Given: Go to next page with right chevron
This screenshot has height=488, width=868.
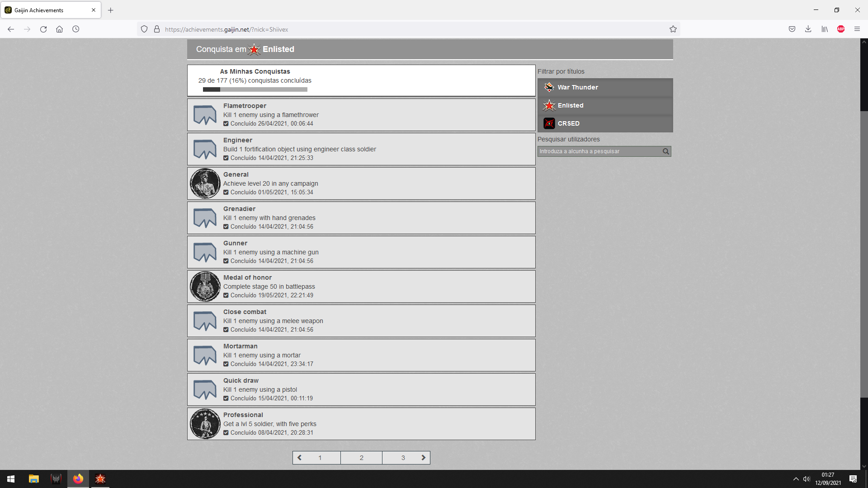Looking at the screenshot, I should pos(424,458).
